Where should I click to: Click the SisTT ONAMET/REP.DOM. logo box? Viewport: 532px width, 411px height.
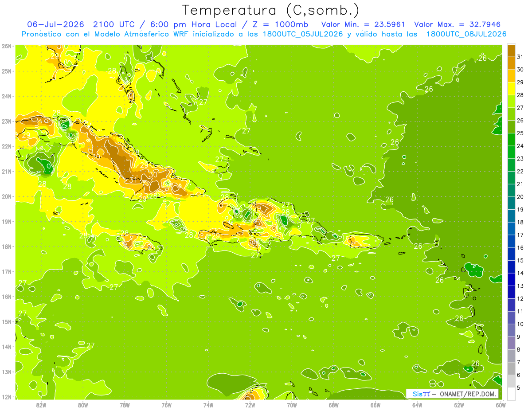point(452,394)
